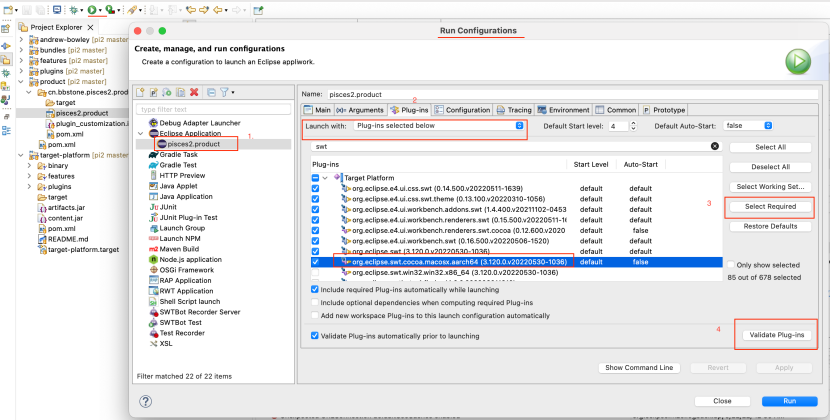Click red X Delete configuration icon
This screenshot has height=420, width=830.
194,92
